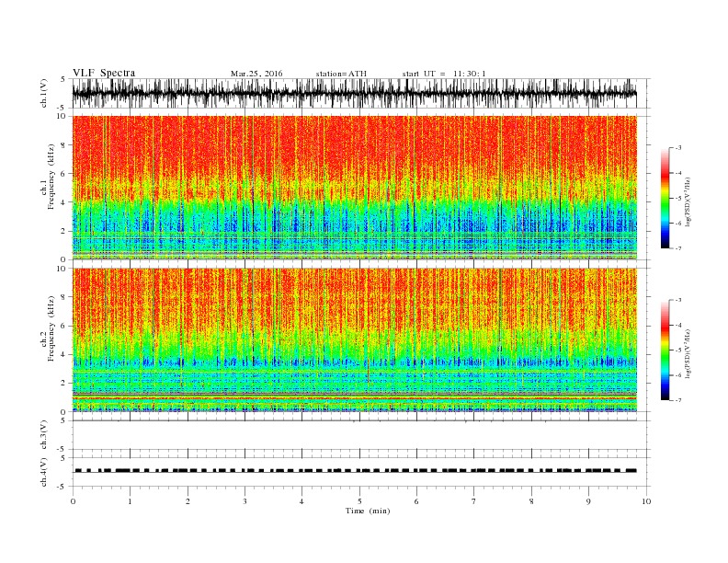Click the ch.1 spectrogram panel
Screen dimensions: 728x563
355,188
